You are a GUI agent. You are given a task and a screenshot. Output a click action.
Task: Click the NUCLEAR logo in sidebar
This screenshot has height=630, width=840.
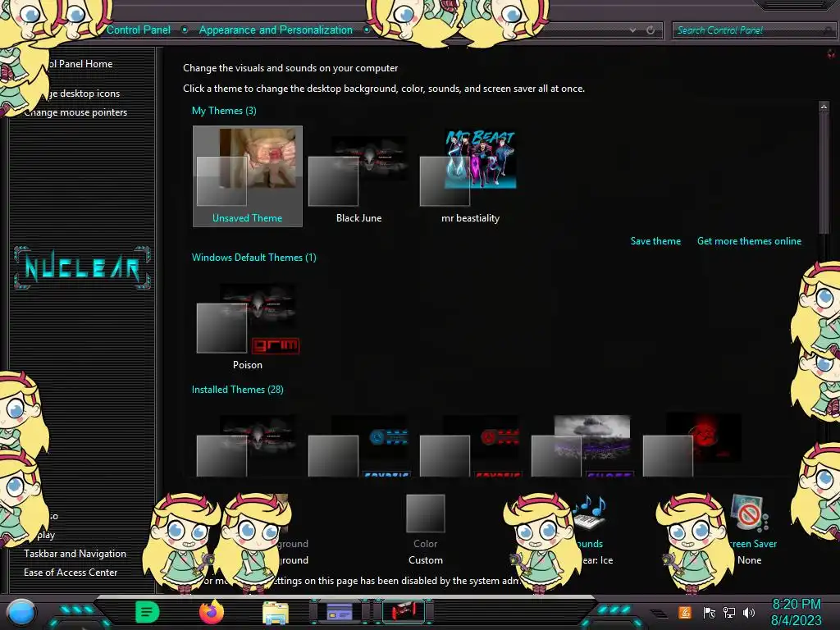click(82, 267)
